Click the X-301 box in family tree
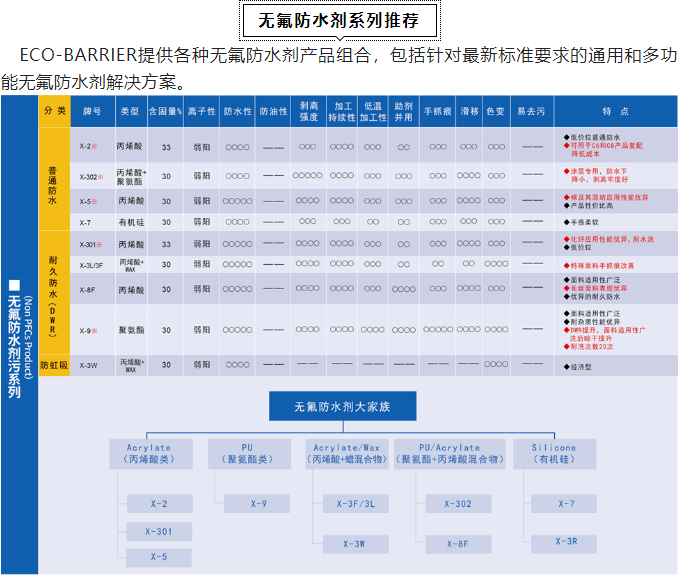Screen dimensions: 679x577 click(159, 531)
